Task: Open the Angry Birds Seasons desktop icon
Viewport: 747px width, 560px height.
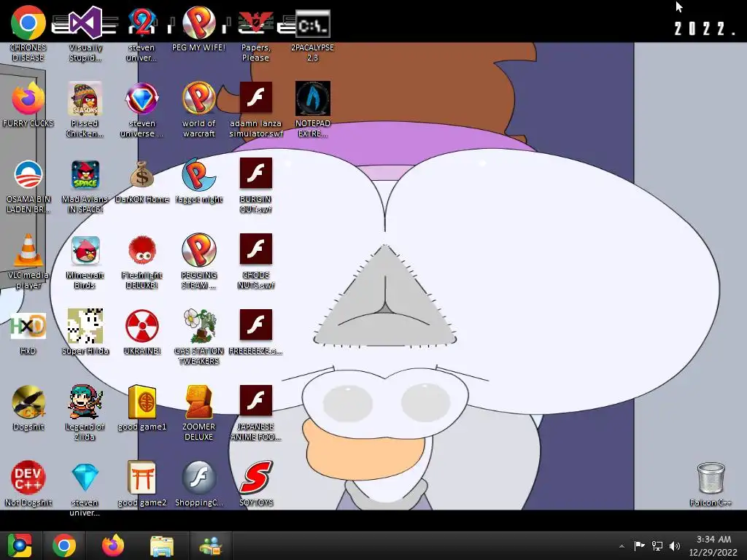Action: point(85,98)
